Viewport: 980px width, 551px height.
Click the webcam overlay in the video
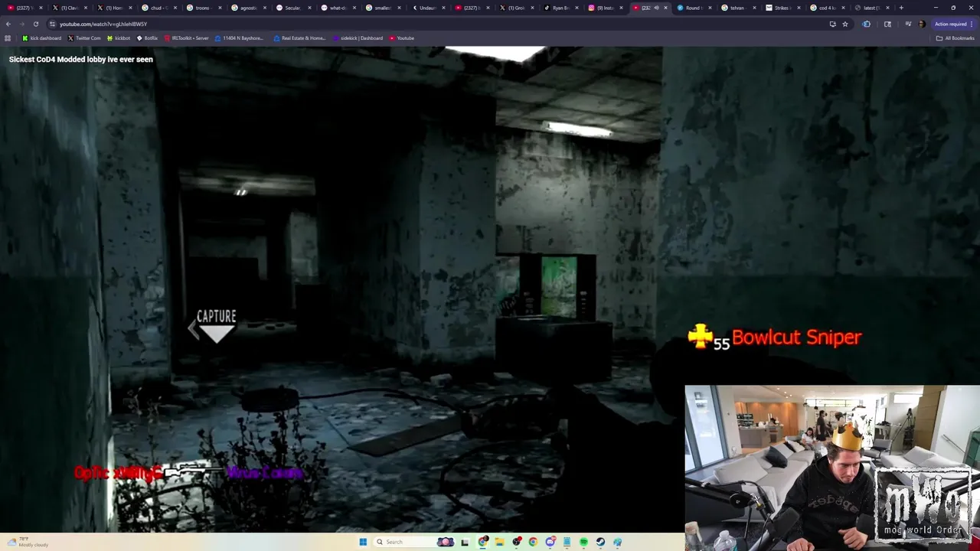(x=832, y=468)
